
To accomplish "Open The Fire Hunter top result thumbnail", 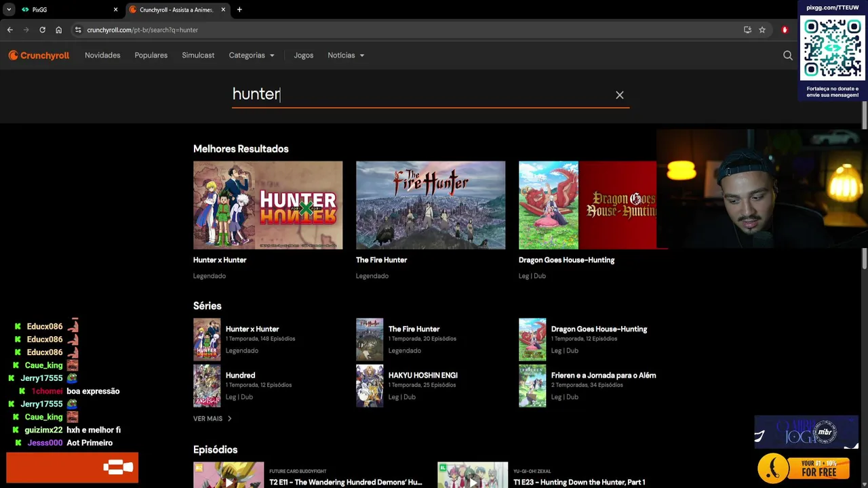I will pyautogui.click(x=431, y=205).
